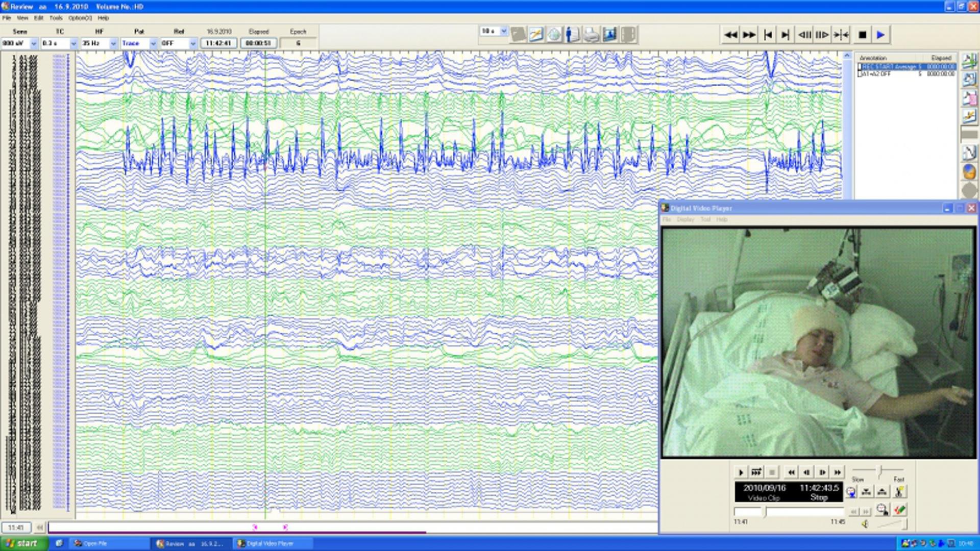This screenshot has height=551, width=980.
Task: Click the video camera picture icon in toolbar
Action: point(609,35)
